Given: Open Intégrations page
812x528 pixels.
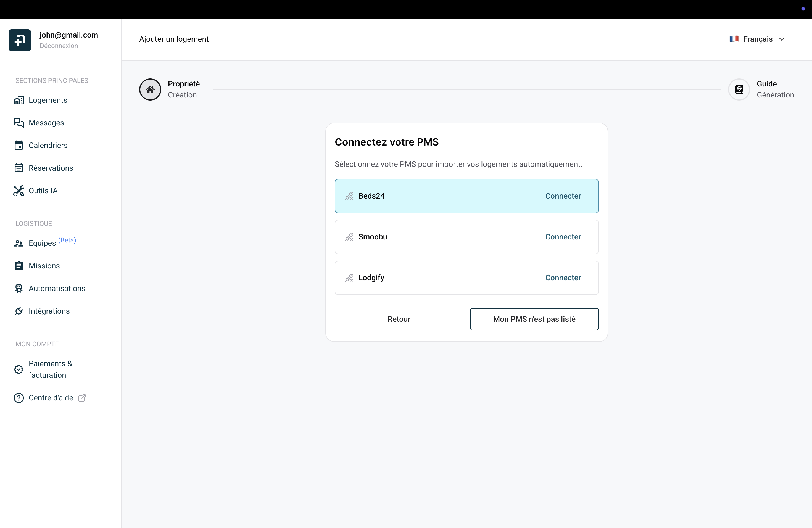Looking at the screenshot, I should pos(49,311).
